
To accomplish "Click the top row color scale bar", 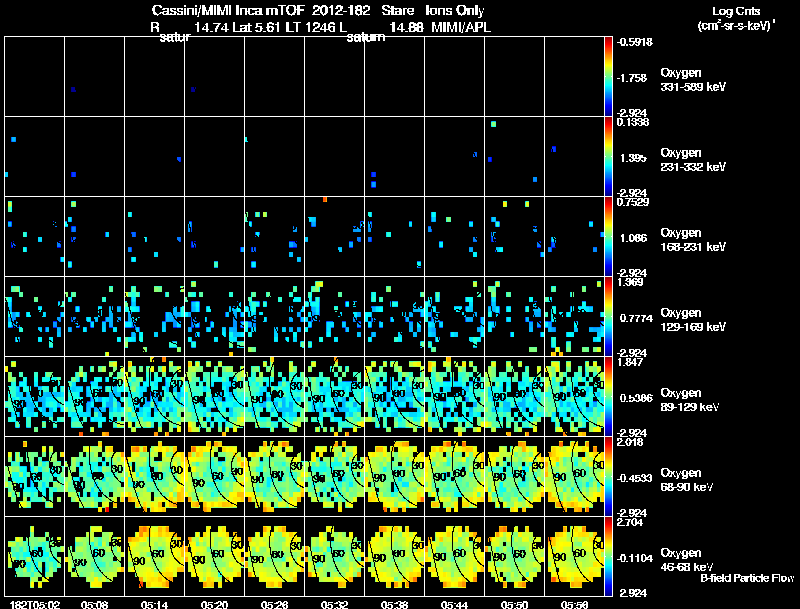I will tap(608, 77).
